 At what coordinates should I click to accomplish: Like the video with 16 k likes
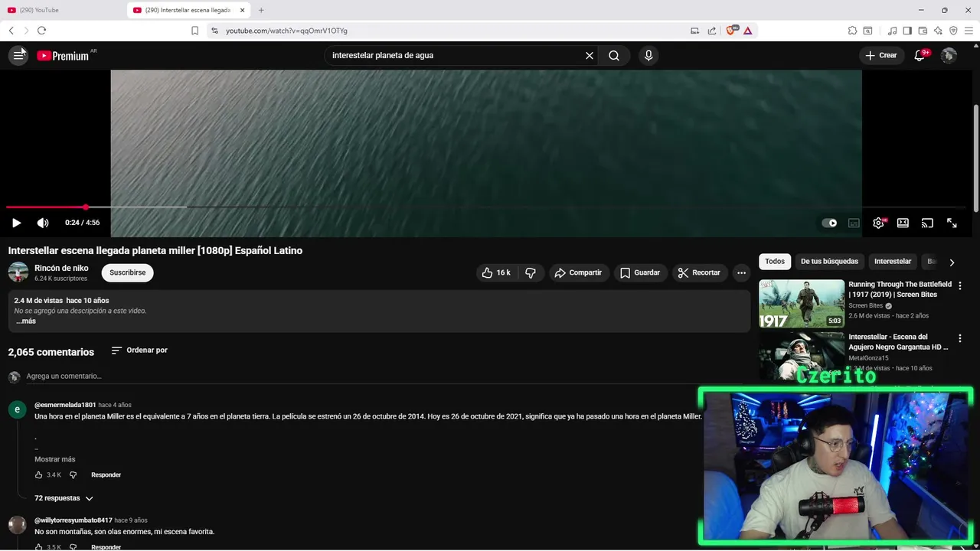(496, 272)
